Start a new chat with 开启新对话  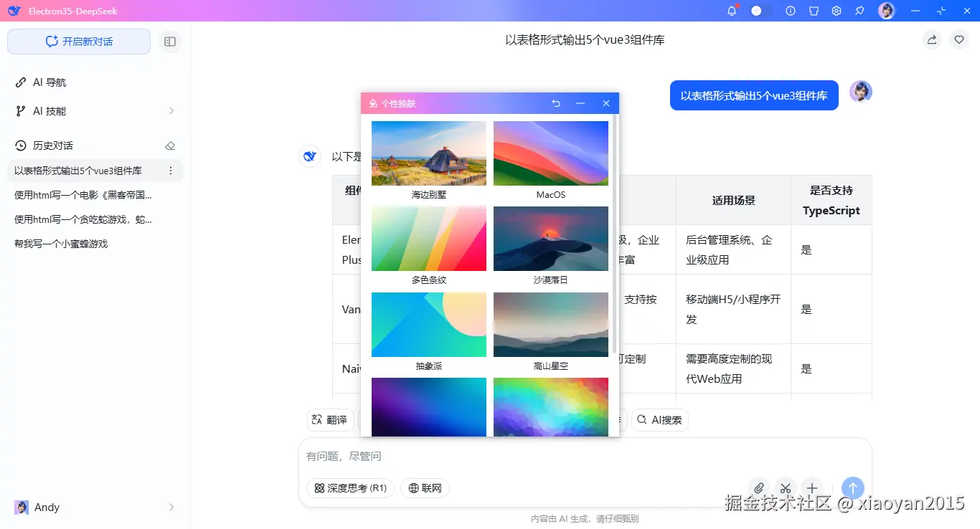[78, 42]
